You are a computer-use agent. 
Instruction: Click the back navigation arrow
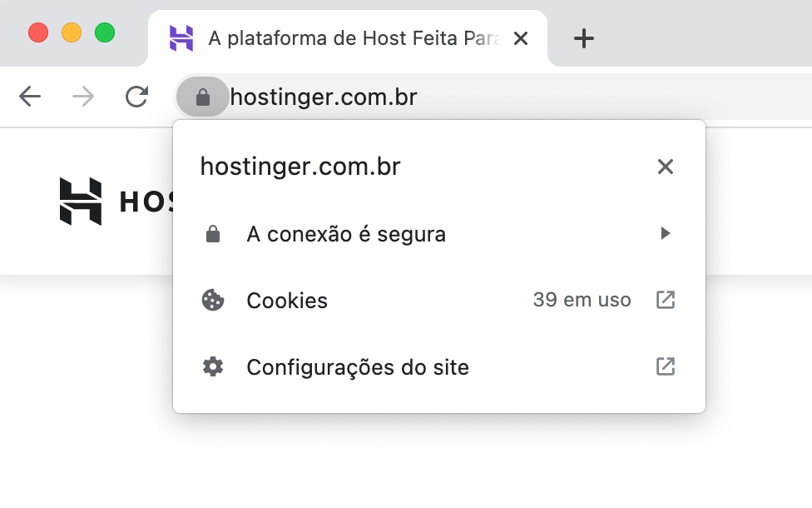pyautogui.click(x=30, y=97)
